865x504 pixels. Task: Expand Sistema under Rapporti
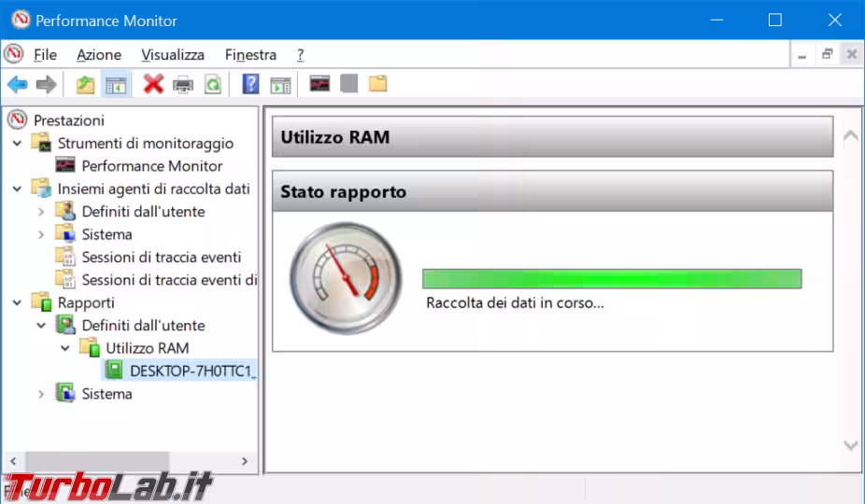(x=41, y=394)
